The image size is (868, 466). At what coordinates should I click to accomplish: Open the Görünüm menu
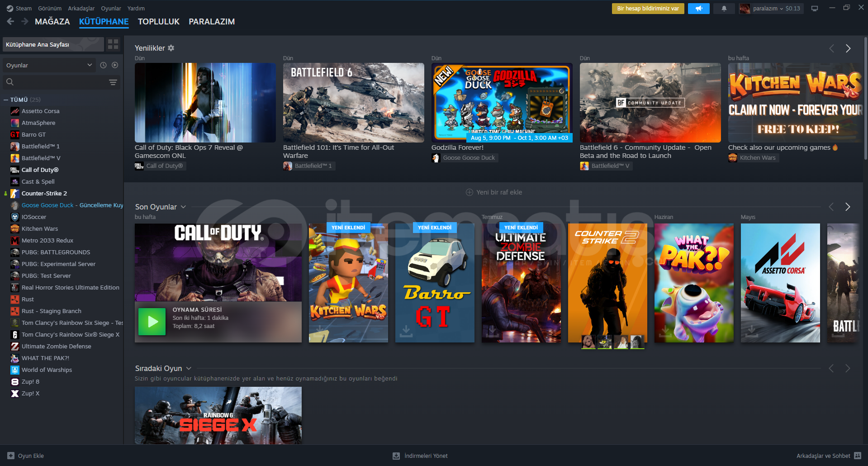(x=50, y=8)
